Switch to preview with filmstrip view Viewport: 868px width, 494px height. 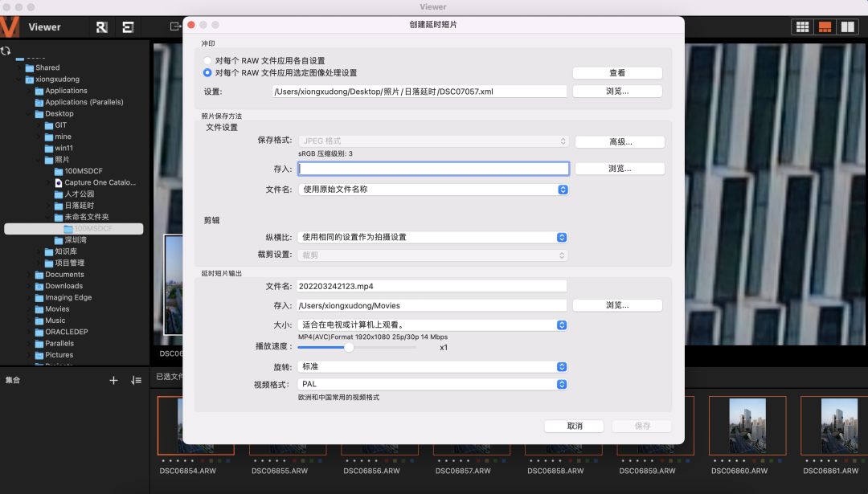(825, 27)
